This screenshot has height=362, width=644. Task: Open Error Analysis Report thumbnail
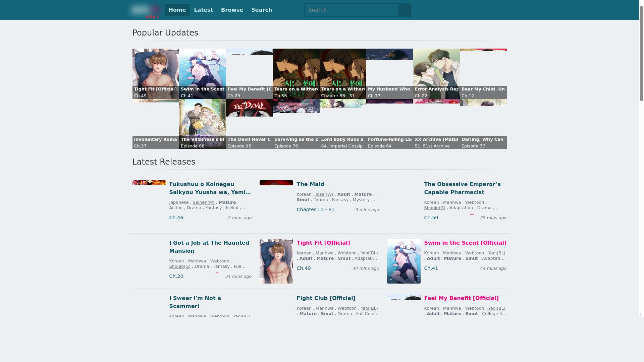(436, 73)
